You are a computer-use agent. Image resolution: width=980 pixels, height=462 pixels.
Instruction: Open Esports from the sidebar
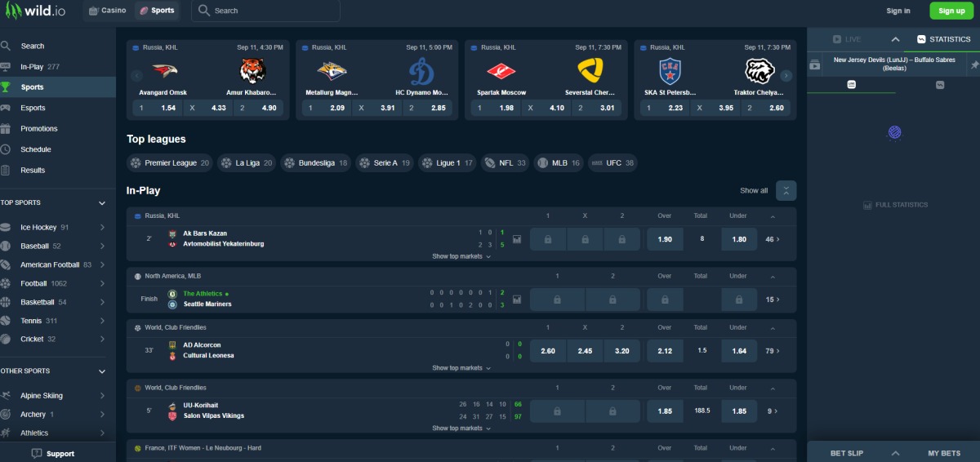[58, 108]
